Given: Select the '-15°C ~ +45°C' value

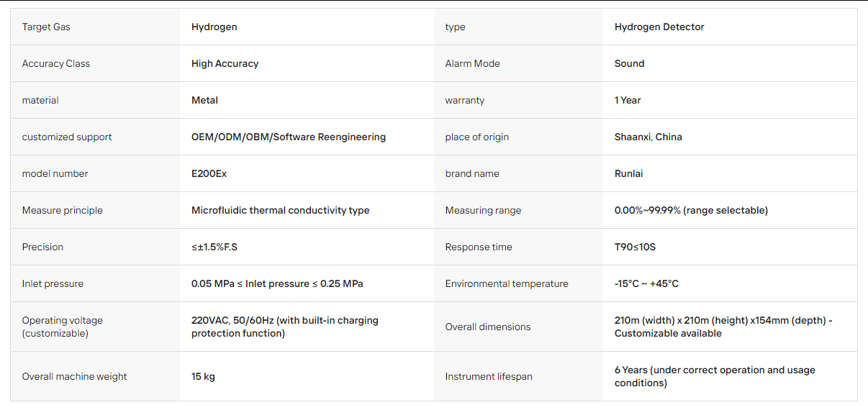Looking at the screenshot, I should [646, 283].
